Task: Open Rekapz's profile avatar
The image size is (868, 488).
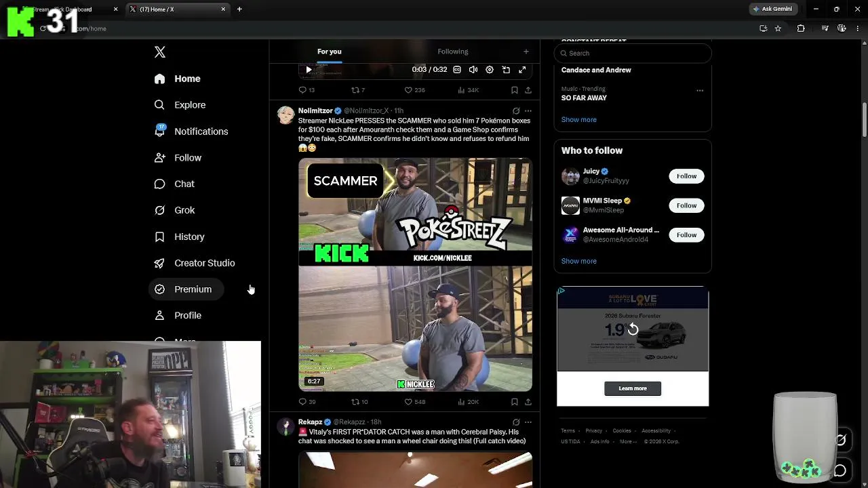Action: (x=285, y=426)
